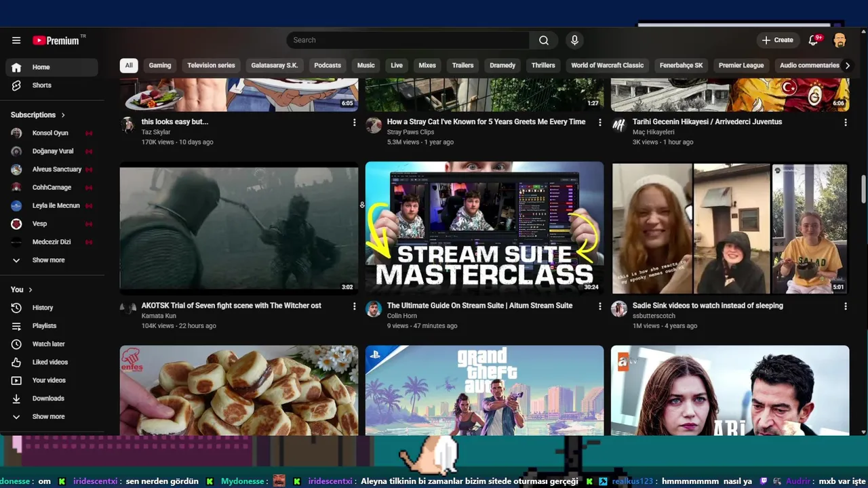The width and height of the screenshot is (868, 488).
Task: Open CohhCarnage subscription channel
Action: pos(52,188)
